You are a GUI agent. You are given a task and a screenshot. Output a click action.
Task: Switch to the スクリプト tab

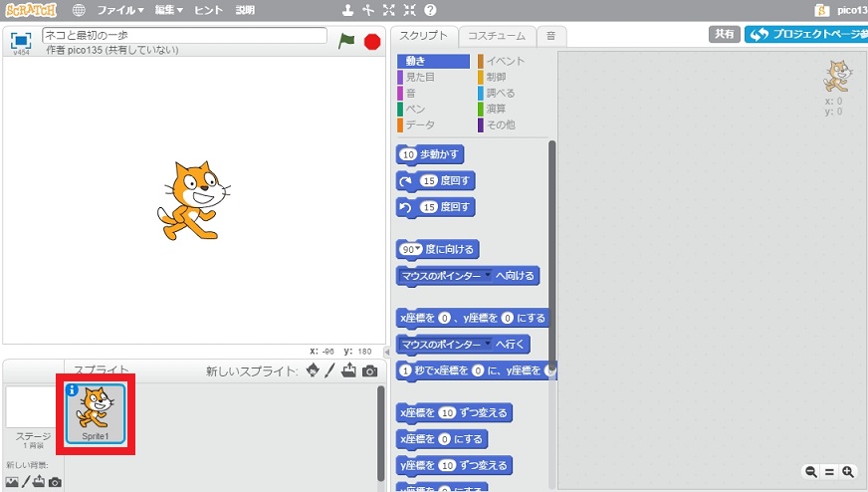coord(424,36)
